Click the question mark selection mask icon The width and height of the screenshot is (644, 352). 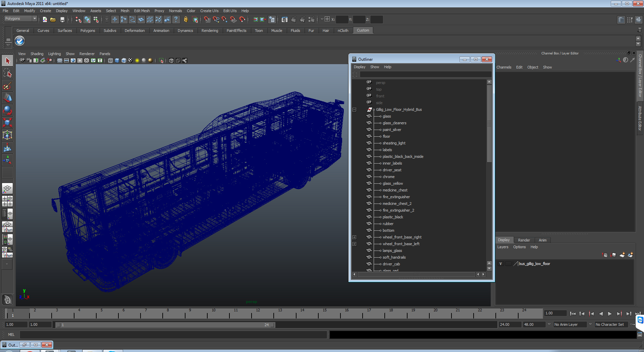(176, 19)
